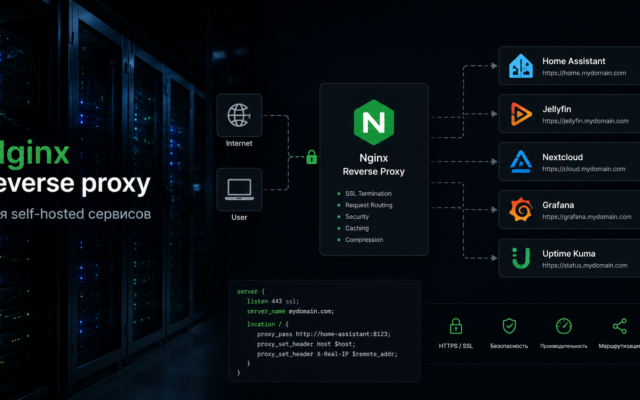
Task: Click the User label
Action: [x=239, y=217]
